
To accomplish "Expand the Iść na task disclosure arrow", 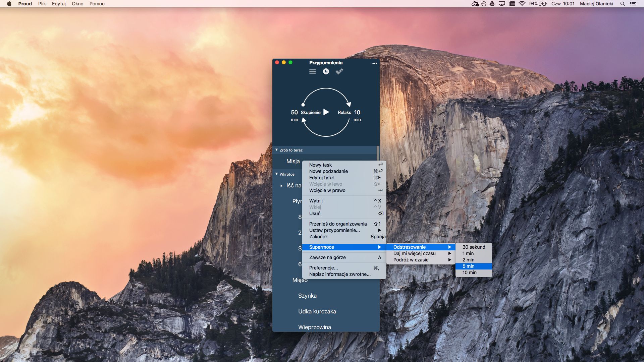I will point(281,186).
